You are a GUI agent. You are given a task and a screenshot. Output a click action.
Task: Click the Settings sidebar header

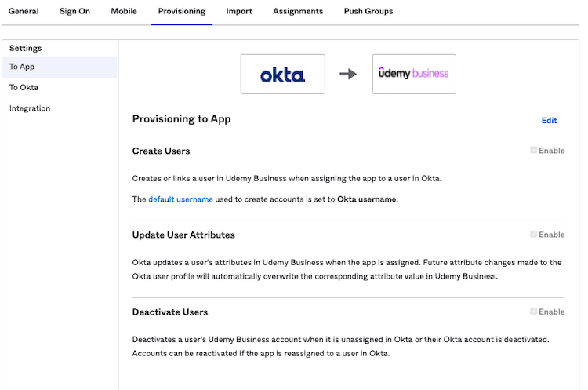[x=26, y=49]
